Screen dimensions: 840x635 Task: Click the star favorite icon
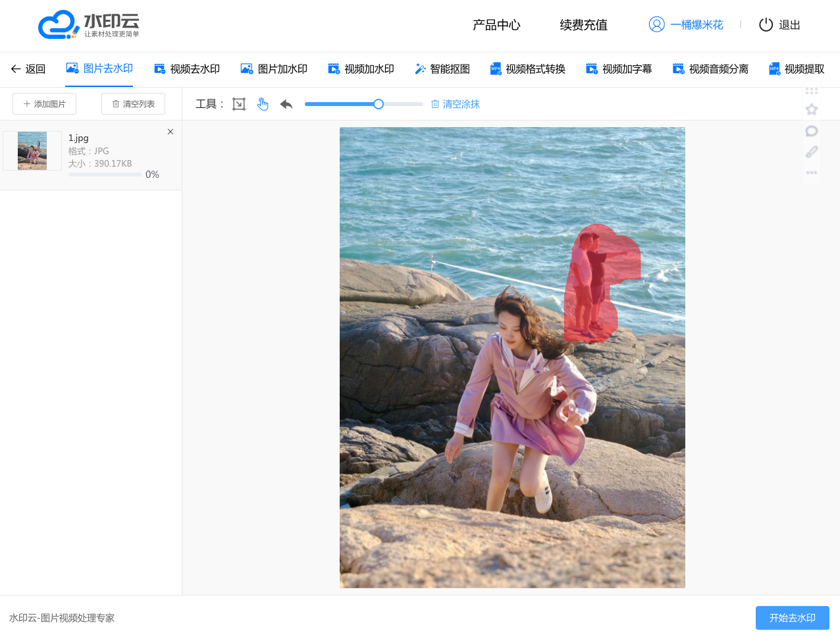[812, 109]
